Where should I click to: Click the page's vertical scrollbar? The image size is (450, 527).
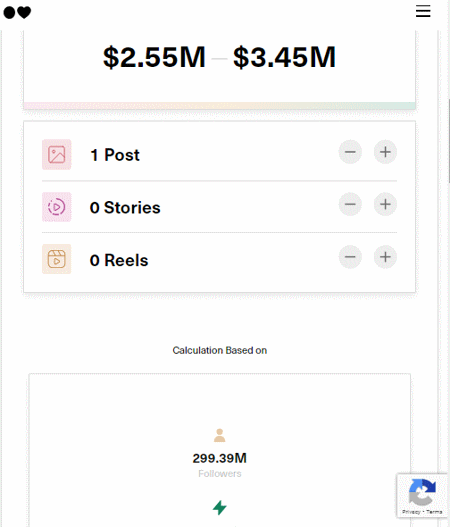(x=449, y=141)
